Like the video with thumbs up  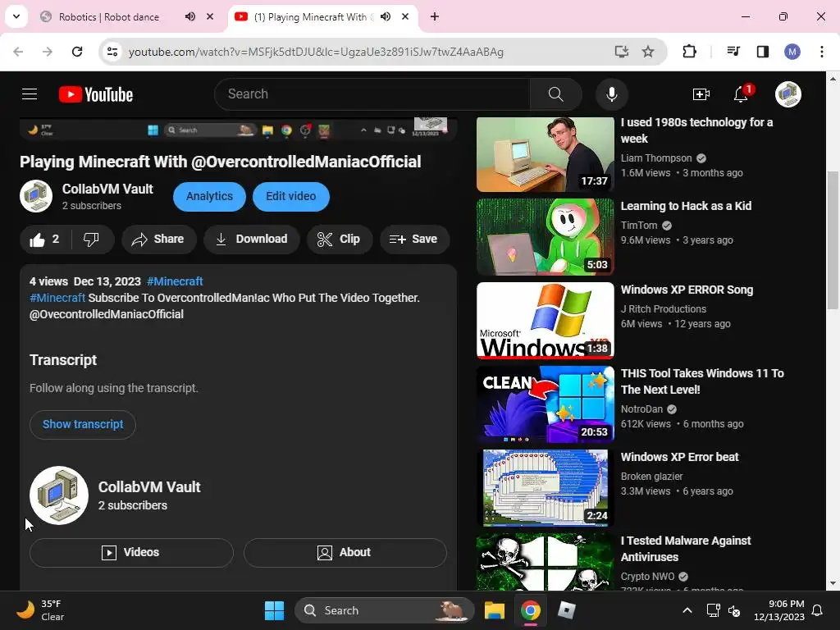click(x=45, y=240)
